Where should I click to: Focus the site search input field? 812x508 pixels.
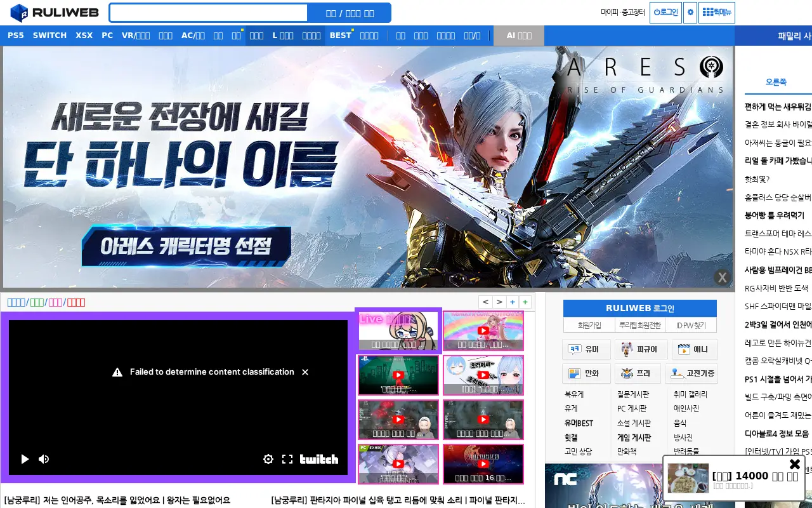209,13
